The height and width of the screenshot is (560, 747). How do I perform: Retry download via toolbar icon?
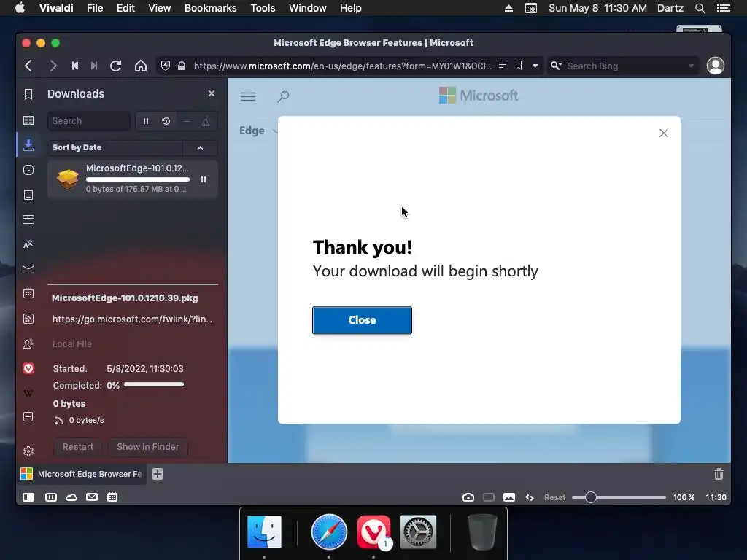(x=166, y=122)
